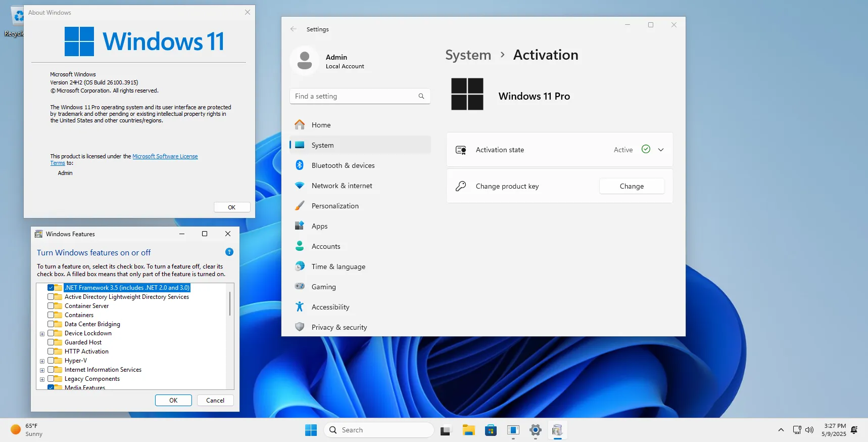Click the Settings gear taskbar icon

(x=536, y=430)
